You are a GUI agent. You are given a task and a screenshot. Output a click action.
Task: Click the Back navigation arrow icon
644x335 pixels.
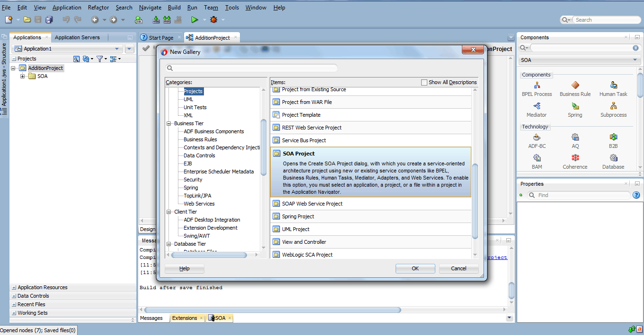pyautogui.click(x=95, y=20)
